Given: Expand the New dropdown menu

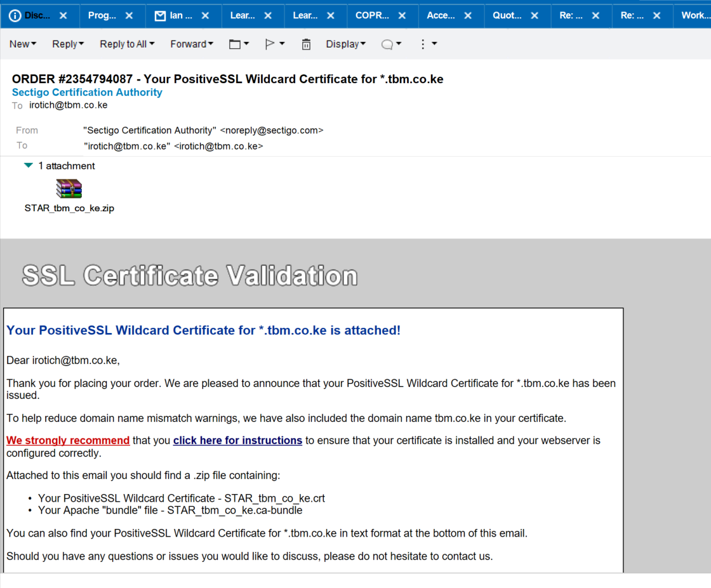Looking at the screenshot, I should (x=23, y=44).
